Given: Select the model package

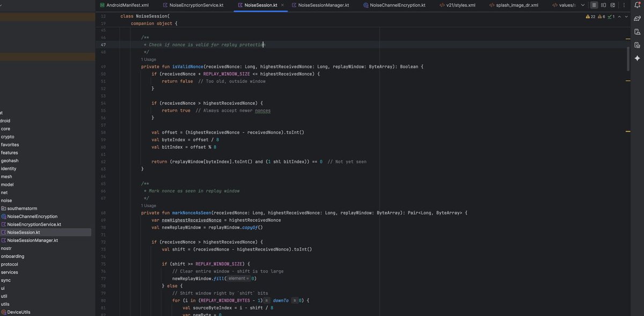Looking at the screenshot, I should pos(7,184).
